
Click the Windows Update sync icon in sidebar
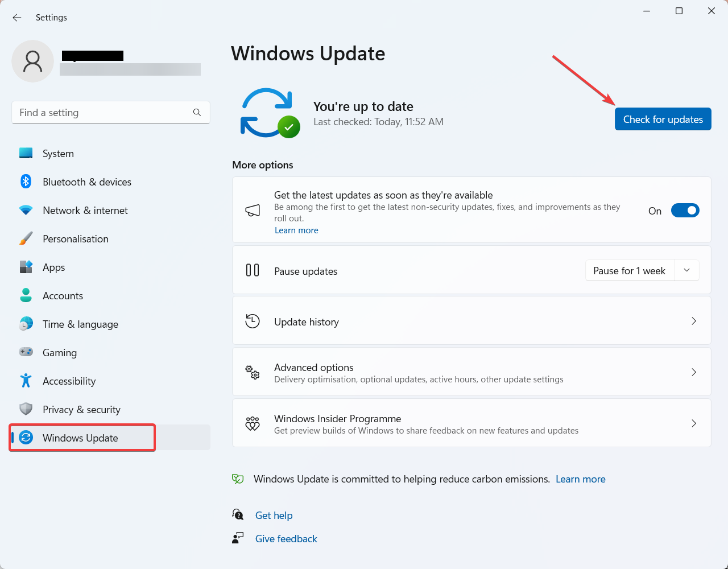[26, 438]
